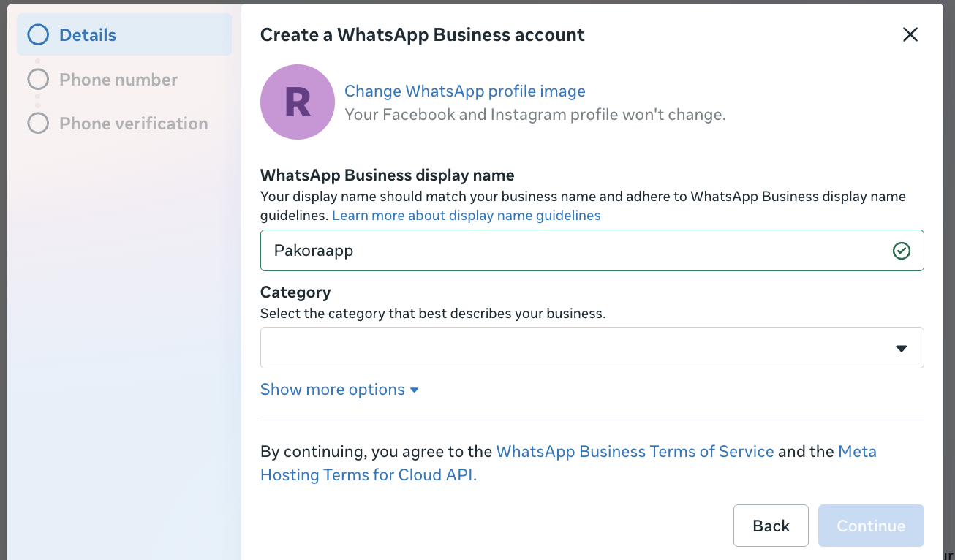The image size is (955, 560).
Task: Click the green checkmark validation icon
Action: pos(902,251)
